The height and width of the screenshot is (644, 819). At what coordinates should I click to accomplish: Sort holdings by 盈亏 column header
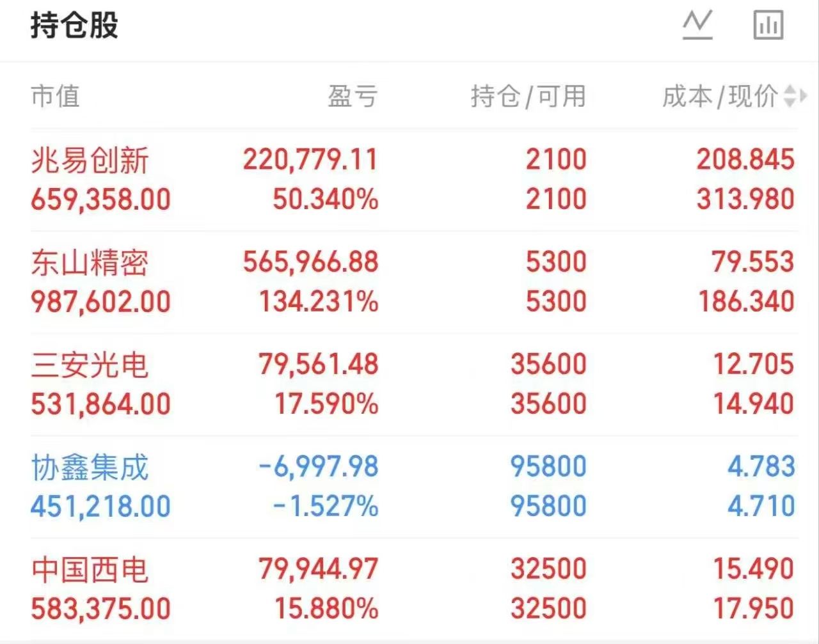[353, 97]
